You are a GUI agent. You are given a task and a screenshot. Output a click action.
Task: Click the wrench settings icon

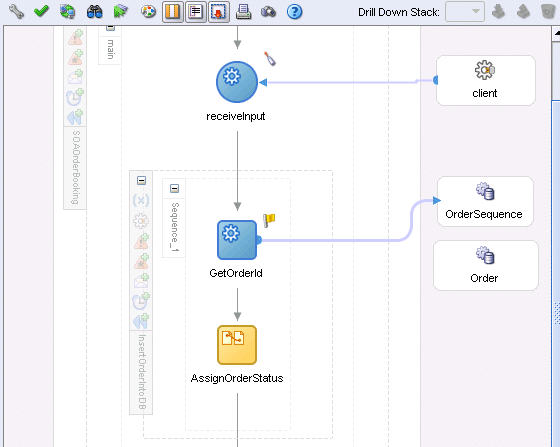point(16,11)
